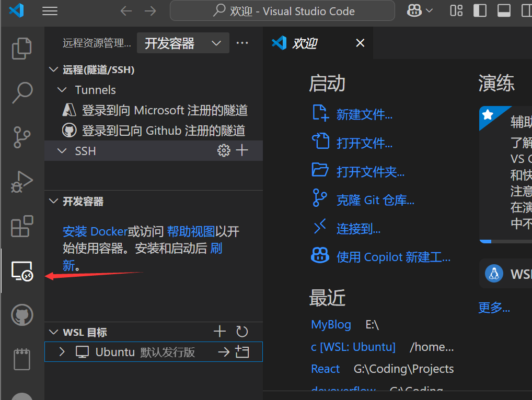Open the Search view in activity bar

point(22,92)
